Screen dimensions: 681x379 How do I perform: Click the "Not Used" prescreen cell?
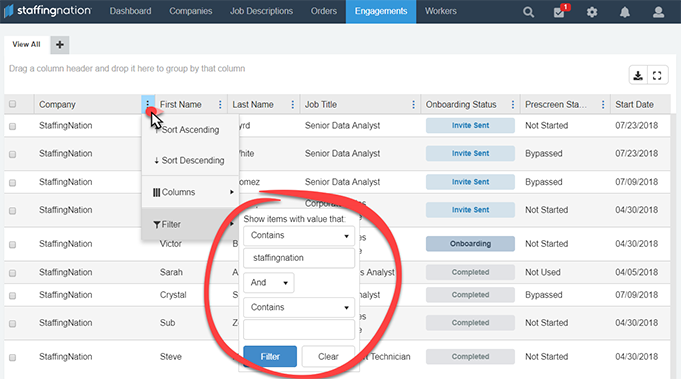(x=543, y=272)
